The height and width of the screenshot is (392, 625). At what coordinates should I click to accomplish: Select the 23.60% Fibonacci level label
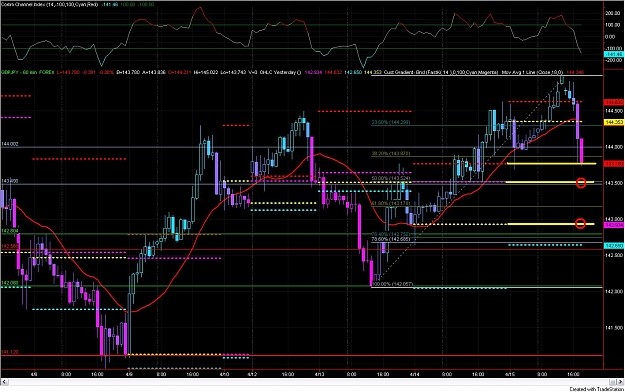[x=391, y=122]
